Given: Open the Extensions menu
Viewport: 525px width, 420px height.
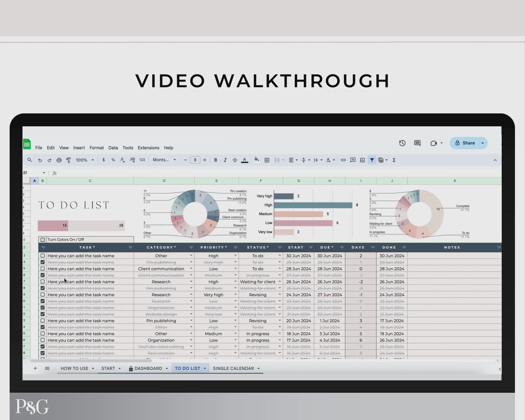Looking at the screenshot, I should click(149, 148).
